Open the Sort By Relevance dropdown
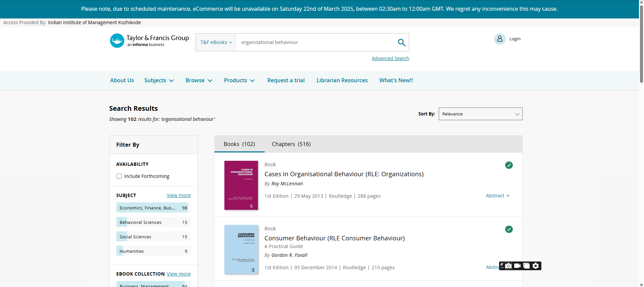The width and height of the screenshot is (644, 287). [x=480, y=114]
